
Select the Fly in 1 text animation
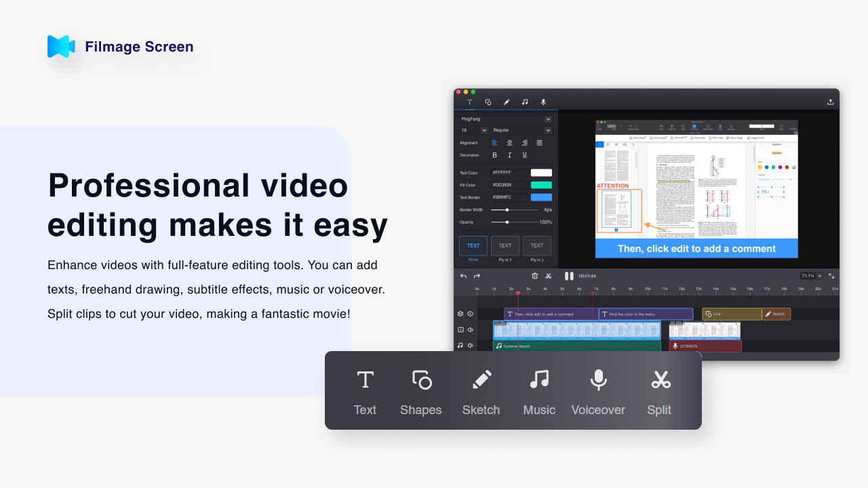505,245
